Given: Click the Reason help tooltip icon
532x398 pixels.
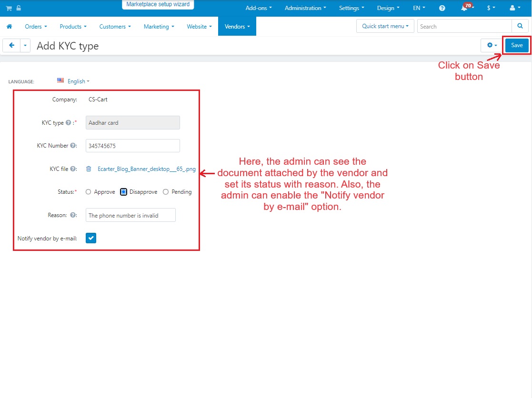Looking at the screenshot, I should [x=73, y=215].
